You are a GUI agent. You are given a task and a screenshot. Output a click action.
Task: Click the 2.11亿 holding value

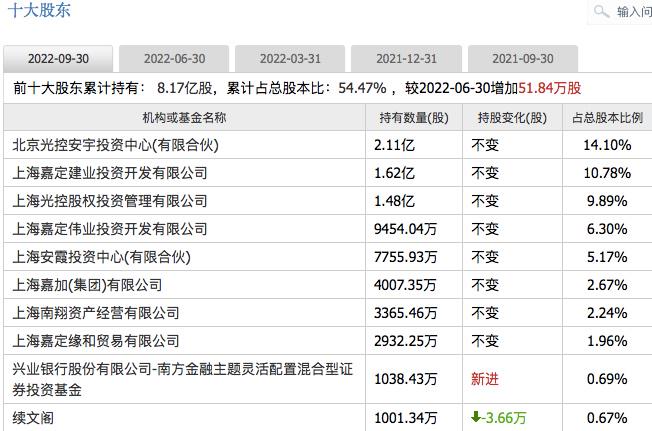394,145
